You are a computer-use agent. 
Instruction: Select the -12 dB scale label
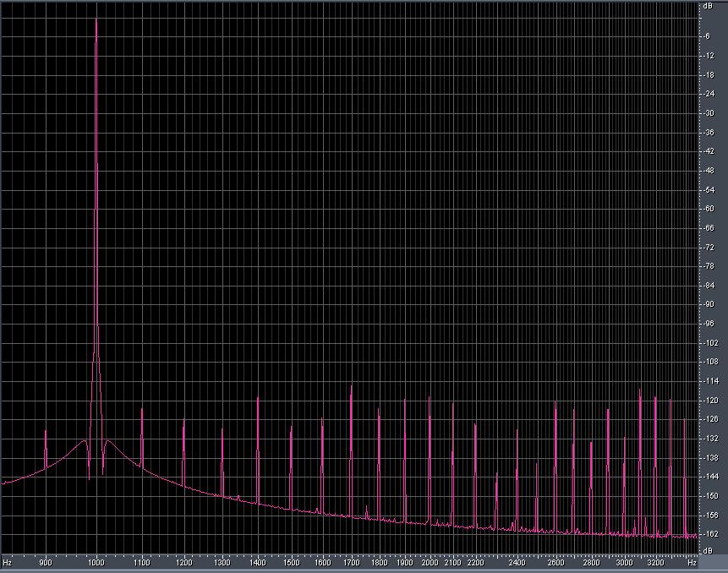pyautogui.click(x=709, y=56)
